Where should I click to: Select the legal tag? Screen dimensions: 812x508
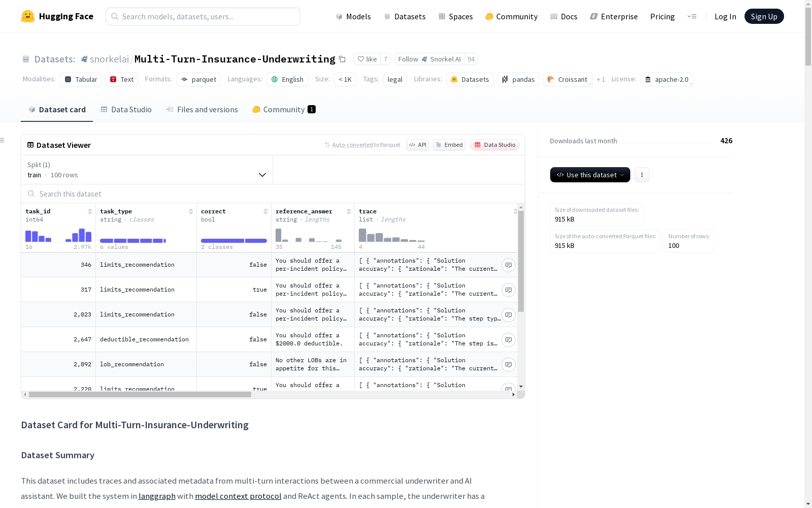coord(395,79)
